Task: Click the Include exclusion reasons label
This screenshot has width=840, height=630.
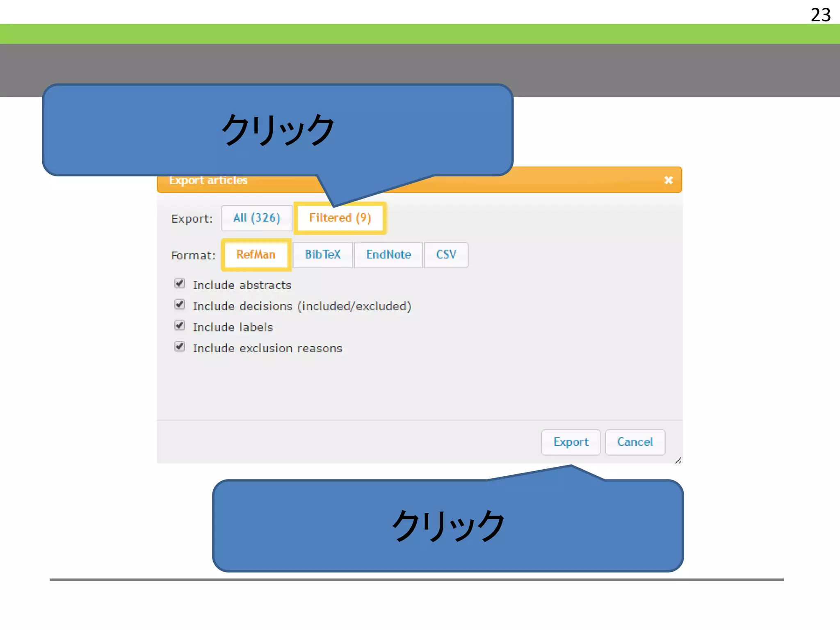Action: click(x=267, y=348)
